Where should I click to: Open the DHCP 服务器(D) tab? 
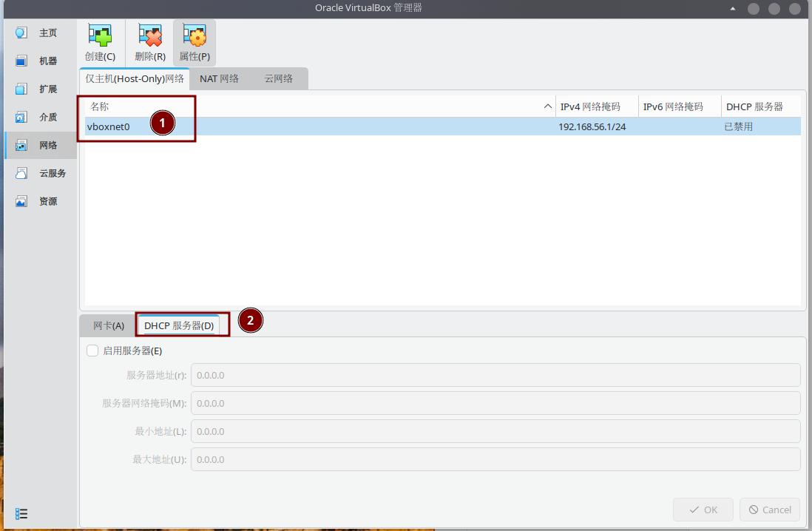179,325
